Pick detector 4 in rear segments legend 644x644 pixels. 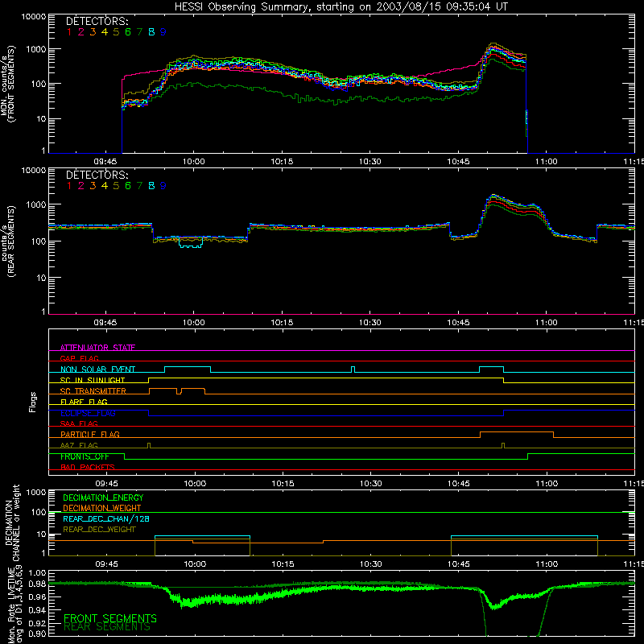click(x=105, y=186)
